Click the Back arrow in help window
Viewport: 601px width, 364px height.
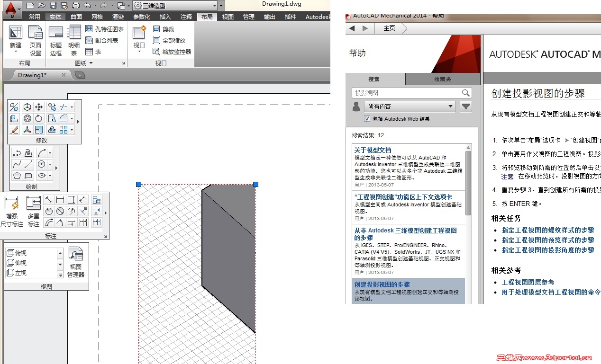click(x=352, y=28)
